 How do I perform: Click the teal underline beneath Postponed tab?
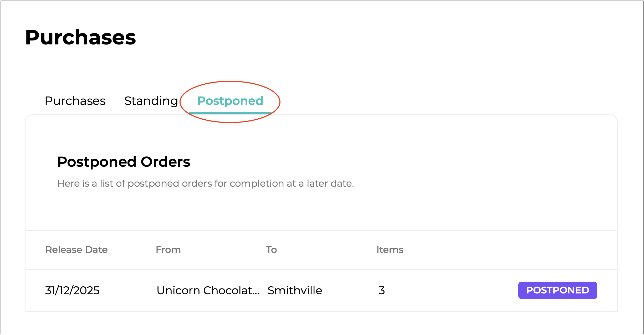(230, 113)
